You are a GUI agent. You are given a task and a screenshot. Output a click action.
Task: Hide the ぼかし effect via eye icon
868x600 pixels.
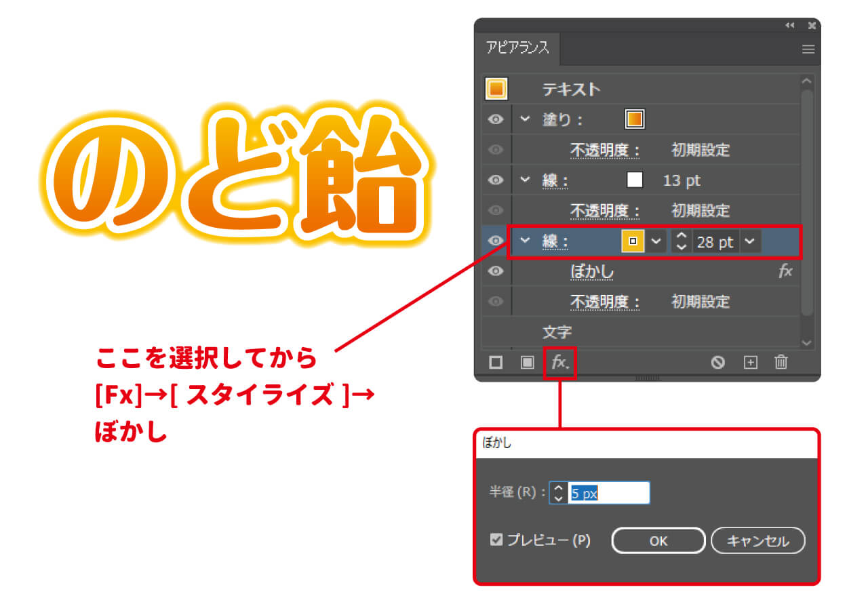tap(496, 271)
